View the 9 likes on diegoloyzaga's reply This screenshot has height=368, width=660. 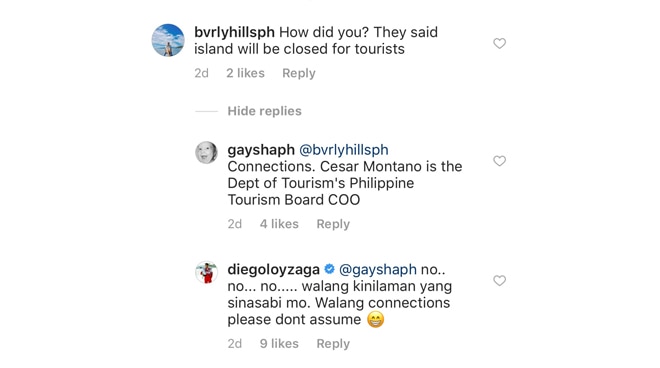click(x=279, y=344)
